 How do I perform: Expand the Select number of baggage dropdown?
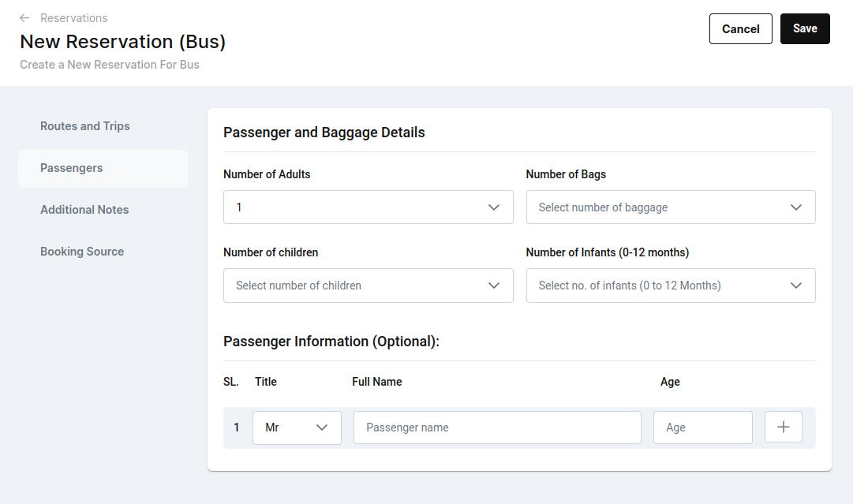670,207
